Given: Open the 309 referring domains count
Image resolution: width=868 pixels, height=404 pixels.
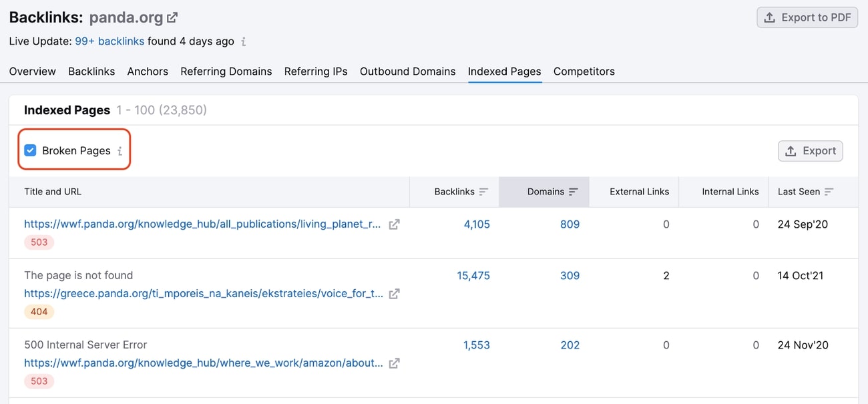Looking at the screenshot, I should (570, 276).
